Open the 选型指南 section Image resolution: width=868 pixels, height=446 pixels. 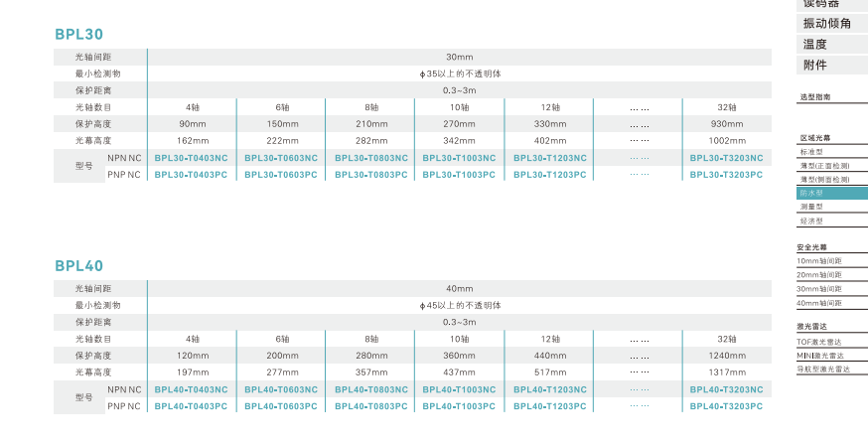[x=815, y=97]
